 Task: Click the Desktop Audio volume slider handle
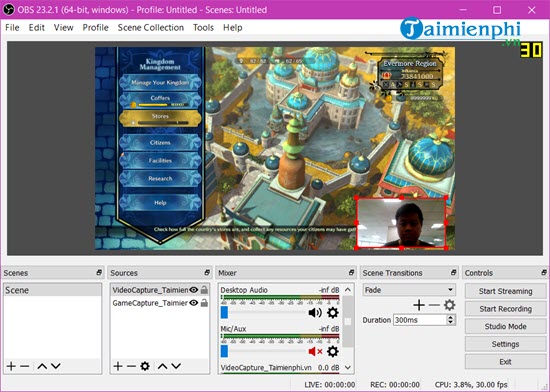(224, 312)
